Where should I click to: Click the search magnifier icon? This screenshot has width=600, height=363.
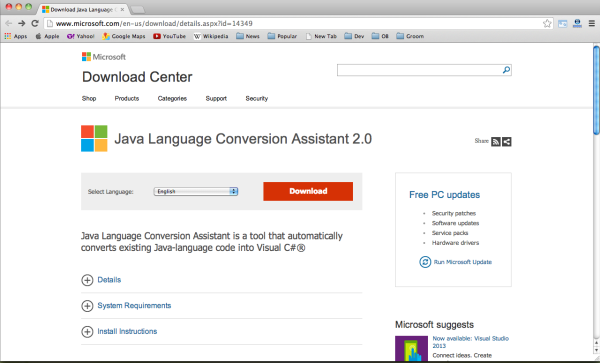coord(506,70)
